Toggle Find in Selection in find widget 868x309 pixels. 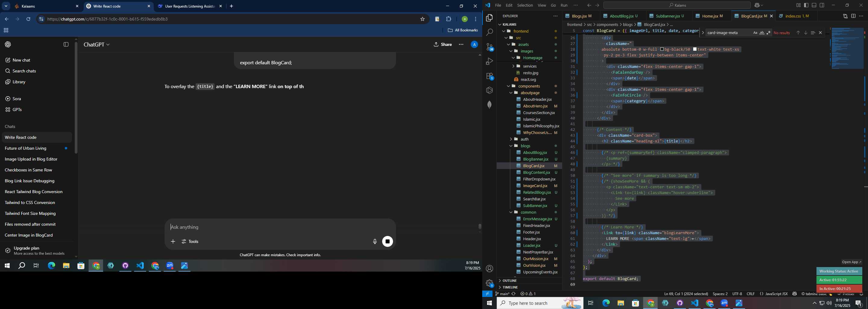813,33
